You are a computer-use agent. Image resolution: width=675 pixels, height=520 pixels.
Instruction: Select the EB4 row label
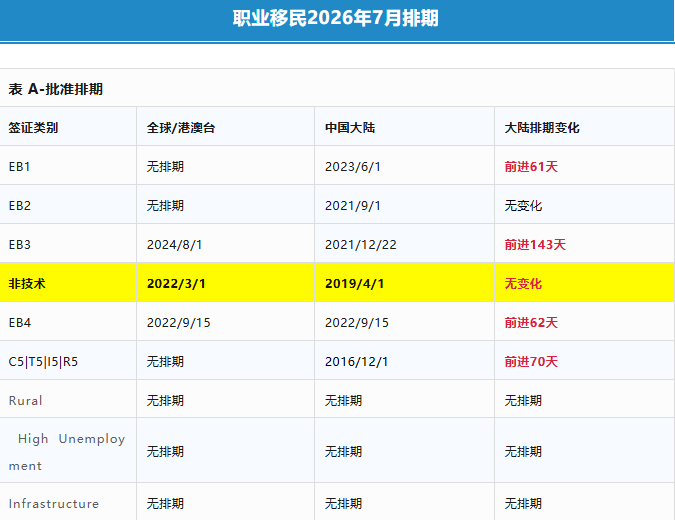tap(20, 322)
